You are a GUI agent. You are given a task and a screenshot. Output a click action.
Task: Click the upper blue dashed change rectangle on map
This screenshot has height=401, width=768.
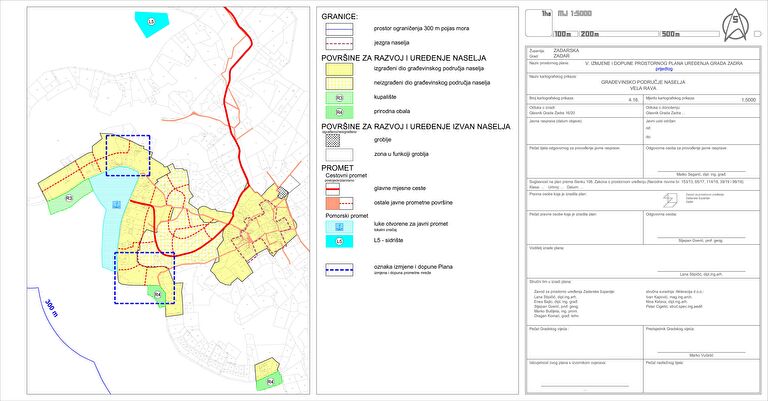click(128, 155)
